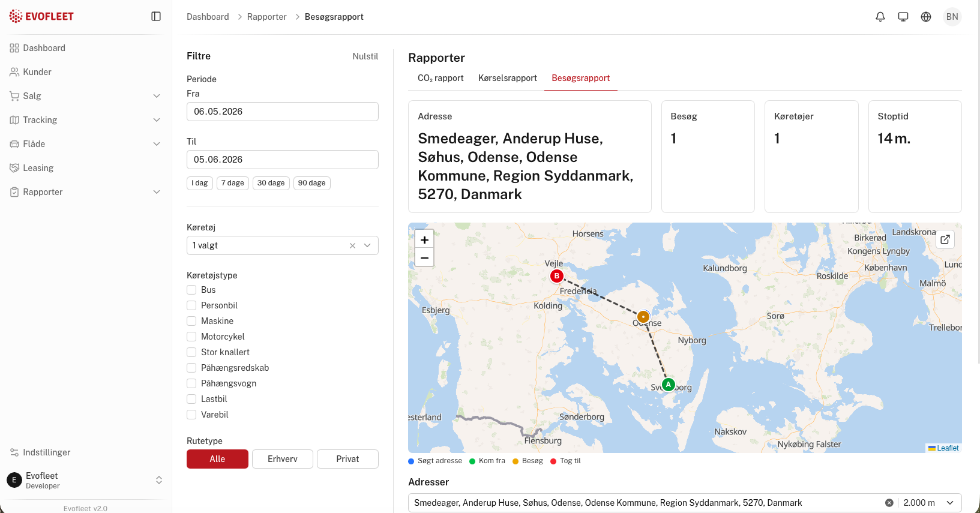980x513 pixels.
Task: Toggle the Maskine checkbox
Action: [x=191, y=321]
